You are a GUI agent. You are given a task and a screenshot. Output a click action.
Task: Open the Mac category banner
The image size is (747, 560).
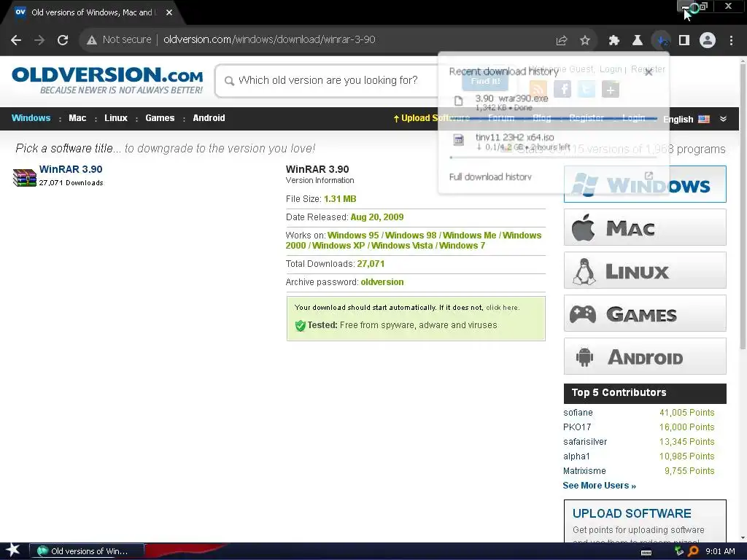(645, 227)
